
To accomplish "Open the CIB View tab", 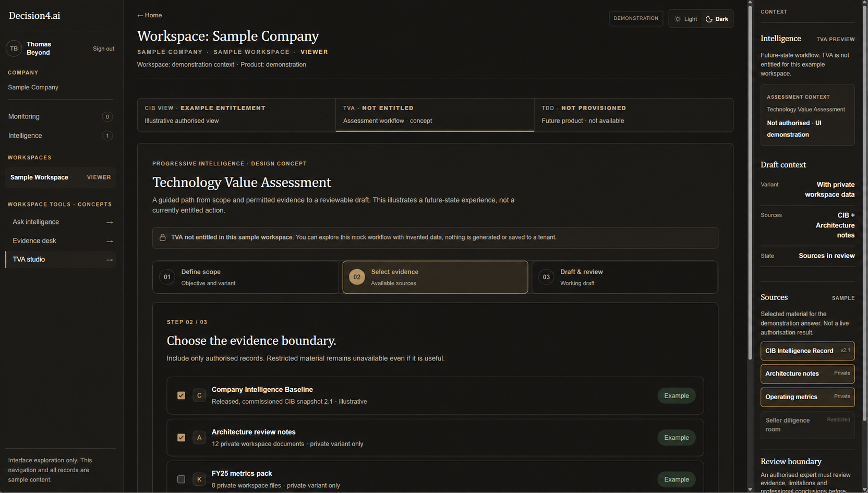I will pos(236,115).
